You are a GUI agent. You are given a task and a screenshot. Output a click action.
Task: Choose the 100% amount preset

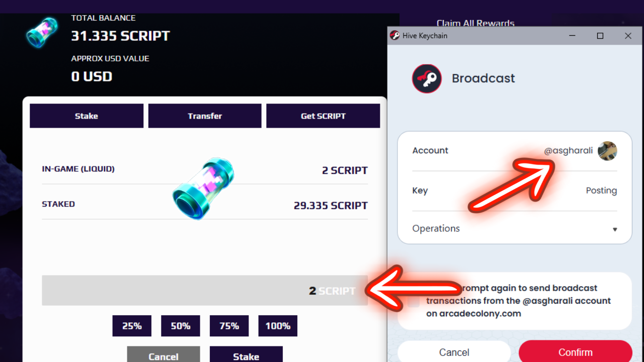[x=278, y=326]
